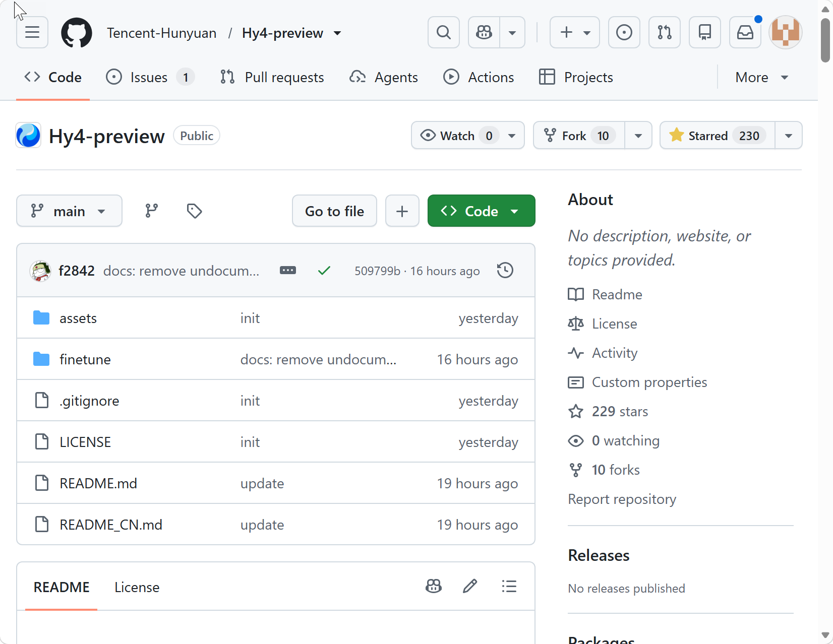Open Copilot chat from header

click(484, 33)
